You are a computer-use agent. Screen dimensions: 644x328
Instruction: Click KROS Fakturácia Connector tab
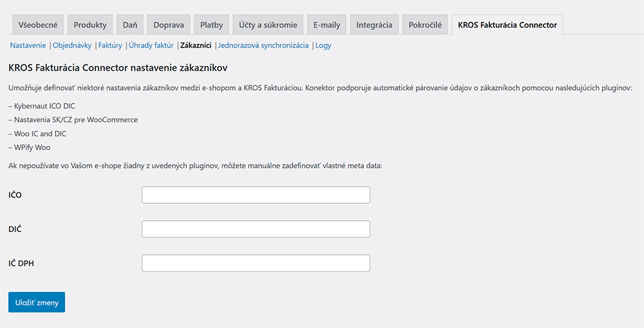click(507, 24)
